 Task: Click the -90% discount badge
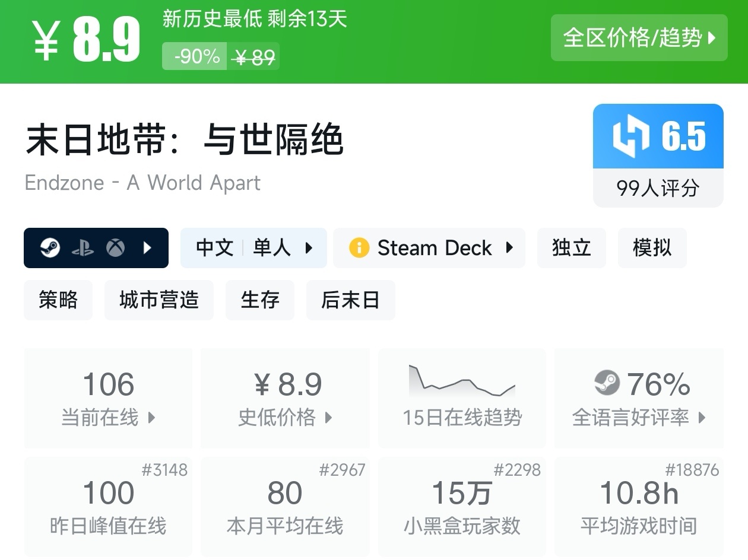tap(195, 57)
